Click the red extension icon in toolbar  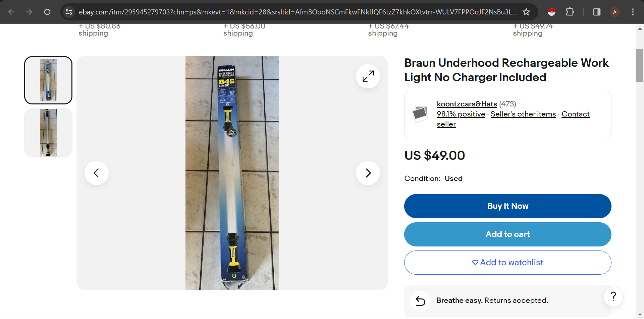coord(552,12)
